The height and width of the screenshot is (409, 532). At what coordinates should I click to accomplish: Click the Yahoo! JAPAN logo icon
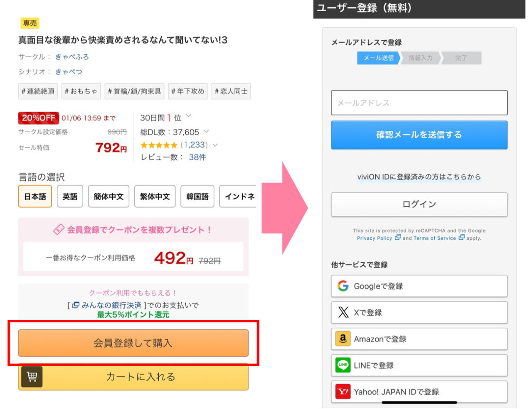343,392
